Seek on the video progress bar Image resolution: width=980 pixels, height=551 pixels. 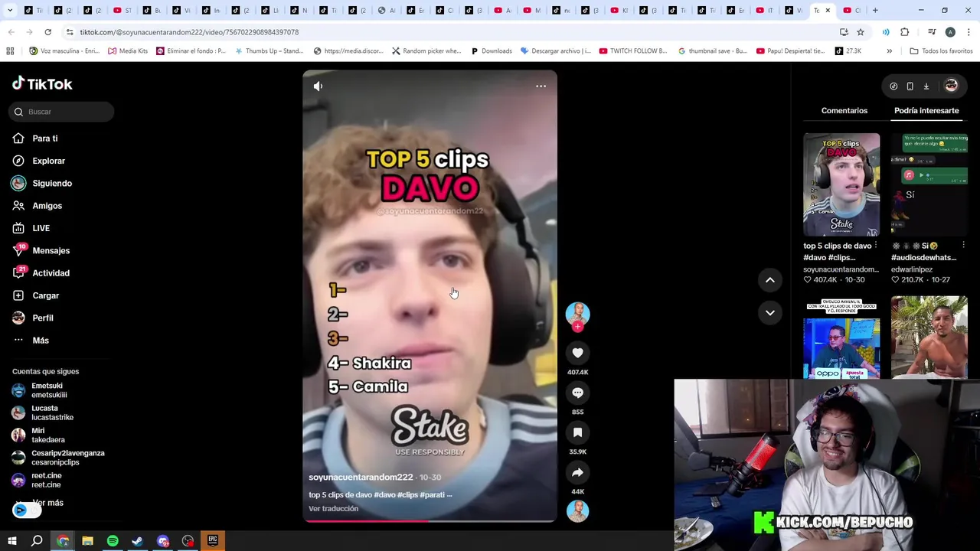[430, 520]
